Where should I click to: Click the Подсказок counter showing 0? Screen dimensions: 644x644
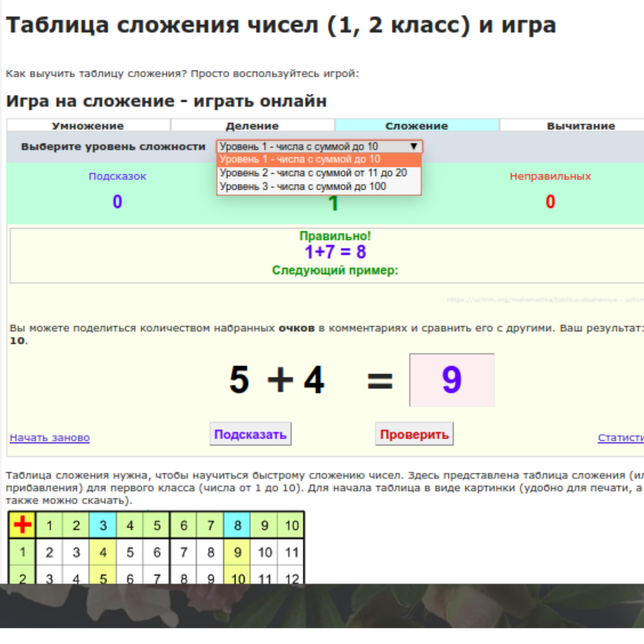(x=116, y=202)
